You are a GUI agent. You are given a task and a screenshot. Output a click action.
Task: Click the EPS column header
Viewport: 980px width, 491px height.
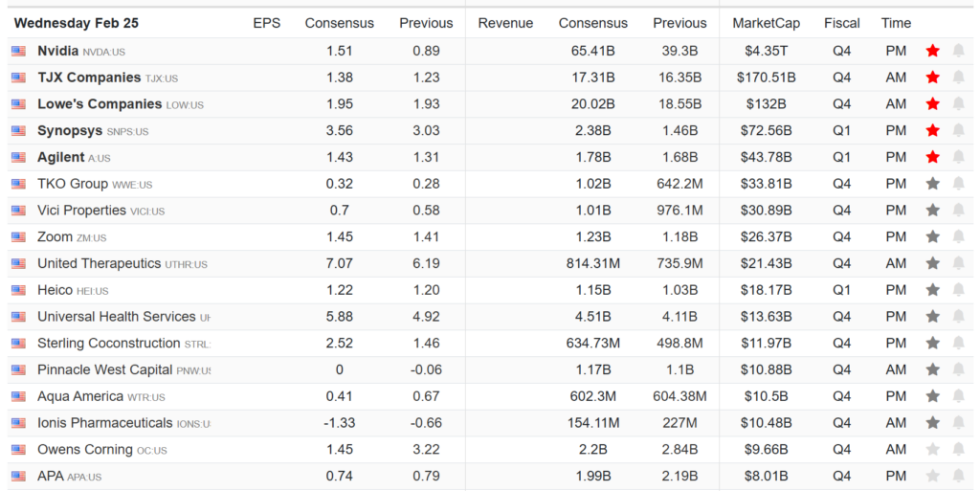(266, 23)
